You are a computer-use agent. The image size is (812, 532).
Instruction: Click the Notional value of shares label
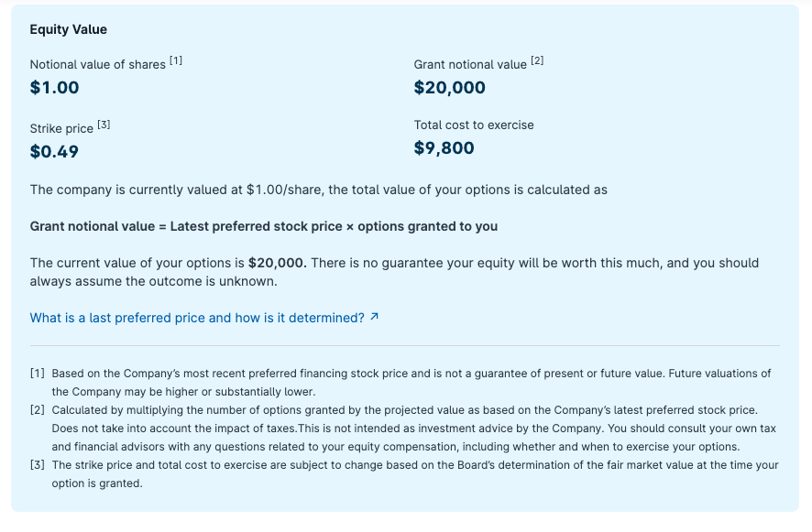(x=96, y=65)
